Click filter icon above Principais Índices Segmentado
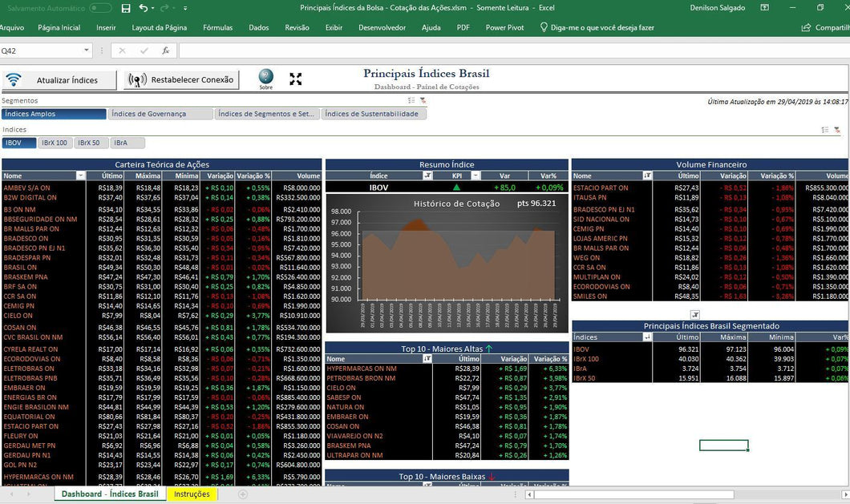The width and height of the screenshot is (850, 504). [695, 314]
